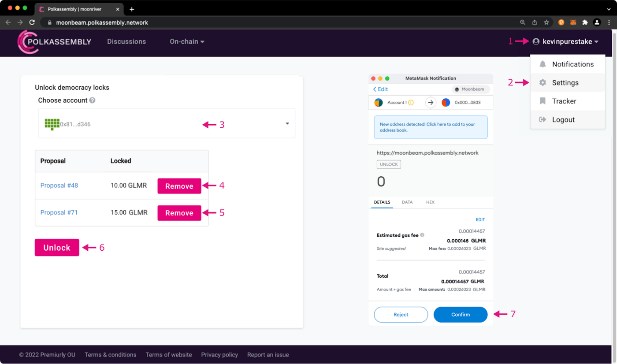Click 0x000...0803 address text

point(468,103)
